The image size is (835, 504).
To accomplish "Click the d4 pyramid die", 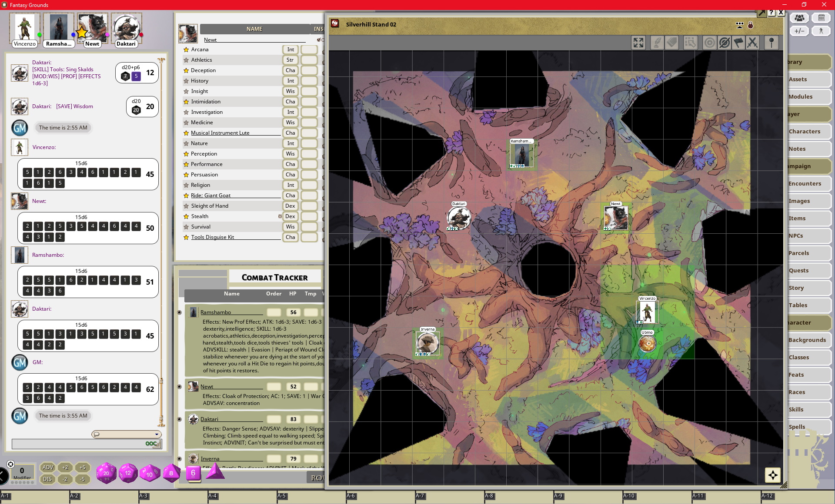I will click(x=215, y=471).
